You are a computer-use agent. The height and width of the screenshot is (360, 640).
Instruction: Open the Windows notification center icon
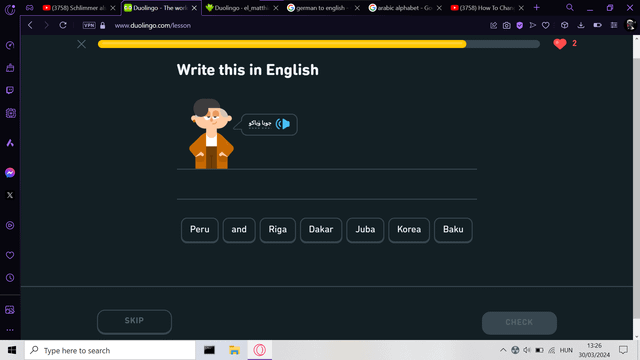(x=623, y=350)
